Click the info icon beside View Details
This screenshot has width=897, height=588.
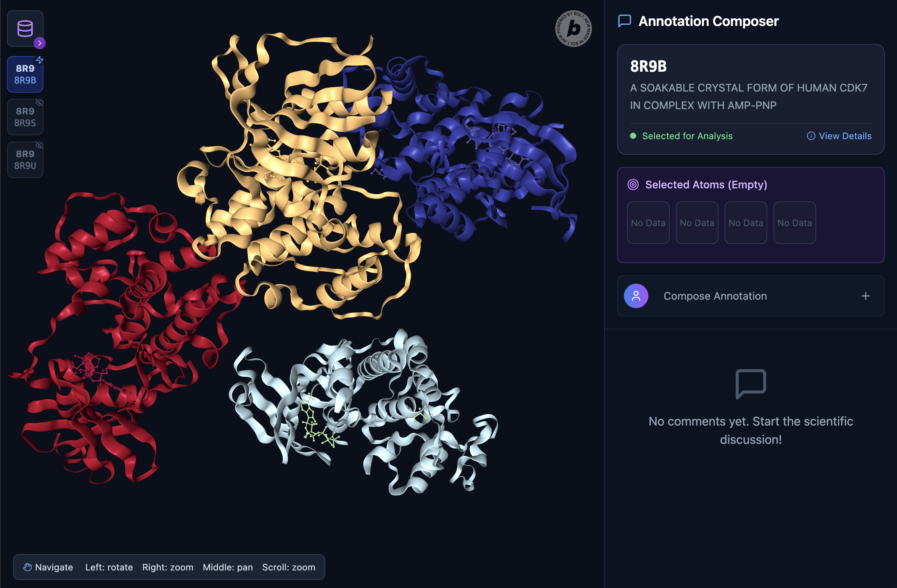point(811,136)
